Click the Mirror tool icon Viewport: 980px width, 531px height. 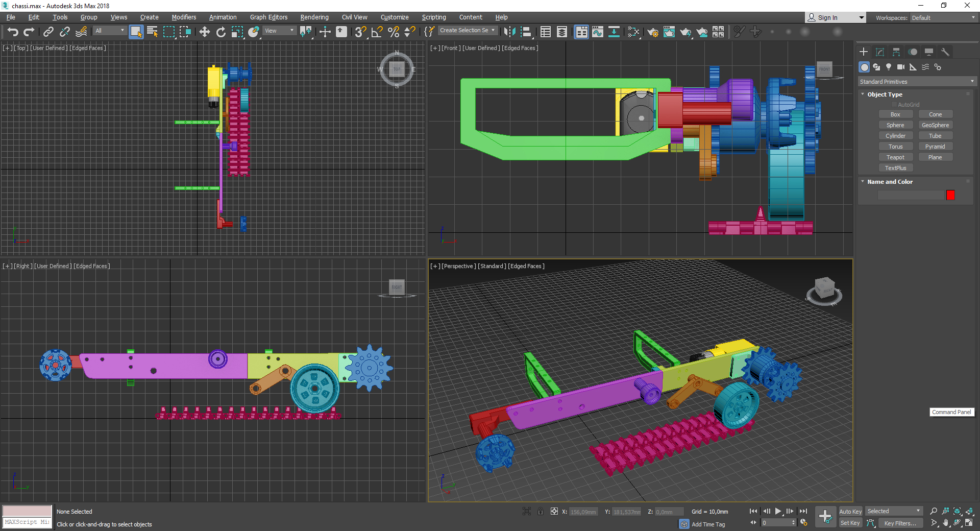tap(509, 32)
